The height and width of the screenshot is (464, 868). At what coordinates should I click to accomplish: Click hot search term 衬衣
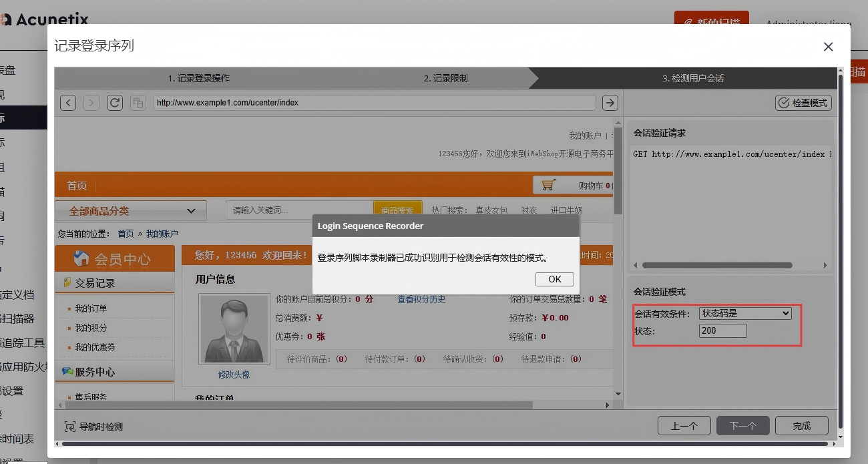(x=529, y=210)
